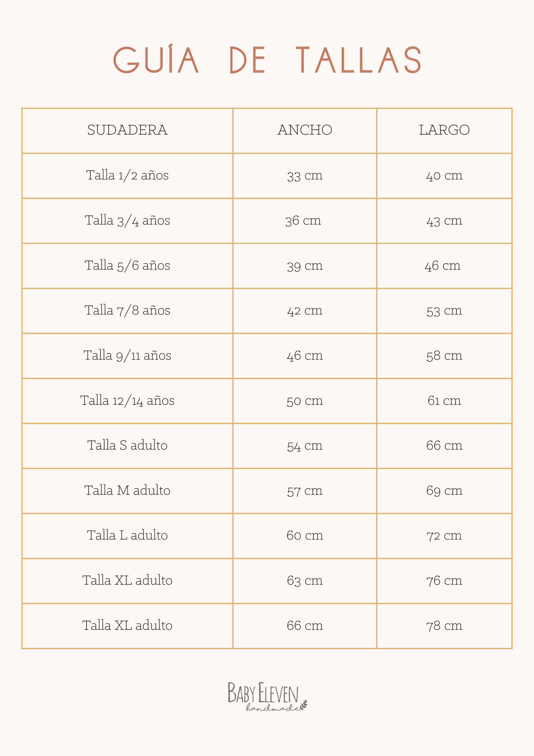
Task: Click the 33 cm width value
Action: pos(305,175)
